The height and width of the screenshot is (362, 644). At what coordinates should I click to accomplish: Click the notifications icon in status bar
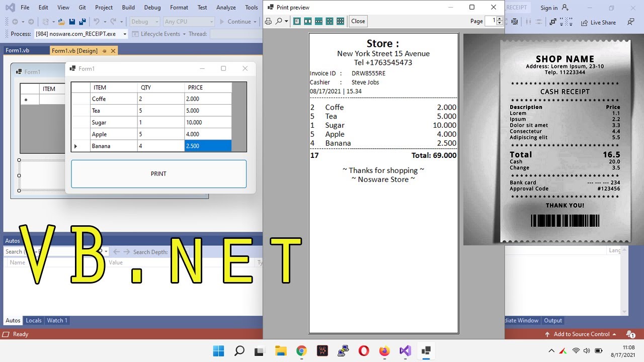coord(629,334)
